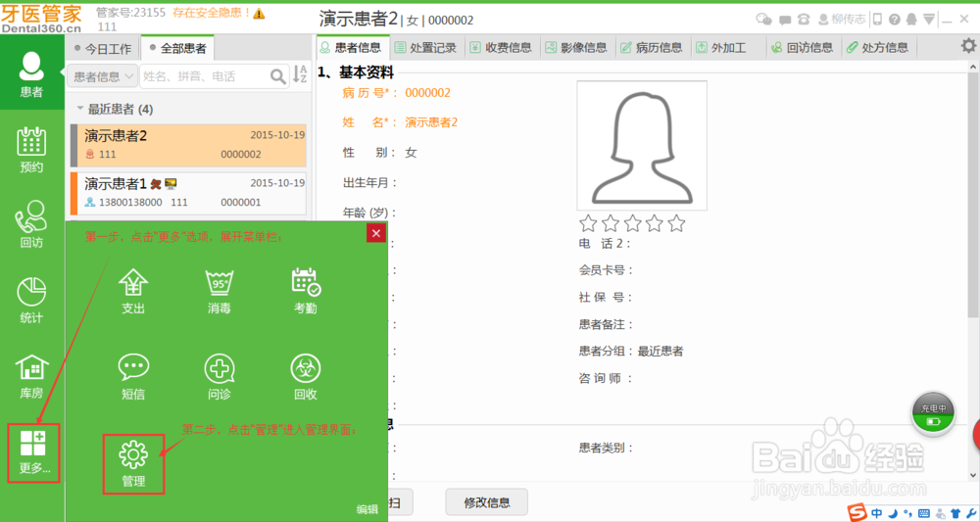
Task: Click the scroll down arrow of patient info
Action: coord(972,475)
